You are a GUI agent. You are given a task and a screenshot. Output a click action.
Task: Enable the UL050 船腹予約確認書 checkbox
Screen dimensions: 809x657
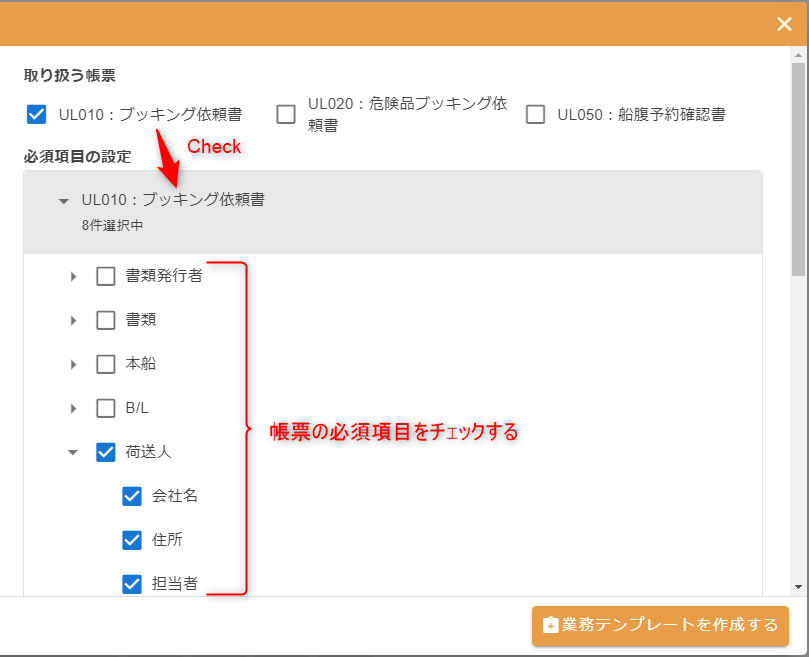[x=536, y=114]
